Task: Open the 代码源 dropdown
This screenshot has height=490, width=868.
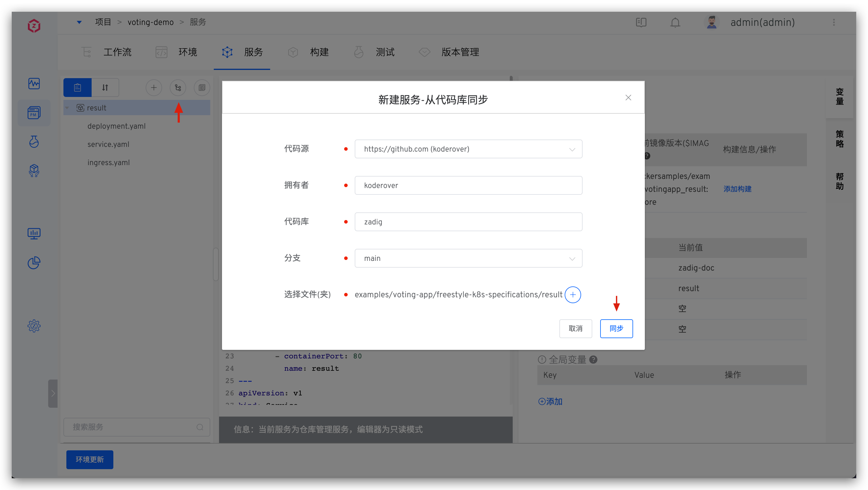Action: (x=468, y=149)
